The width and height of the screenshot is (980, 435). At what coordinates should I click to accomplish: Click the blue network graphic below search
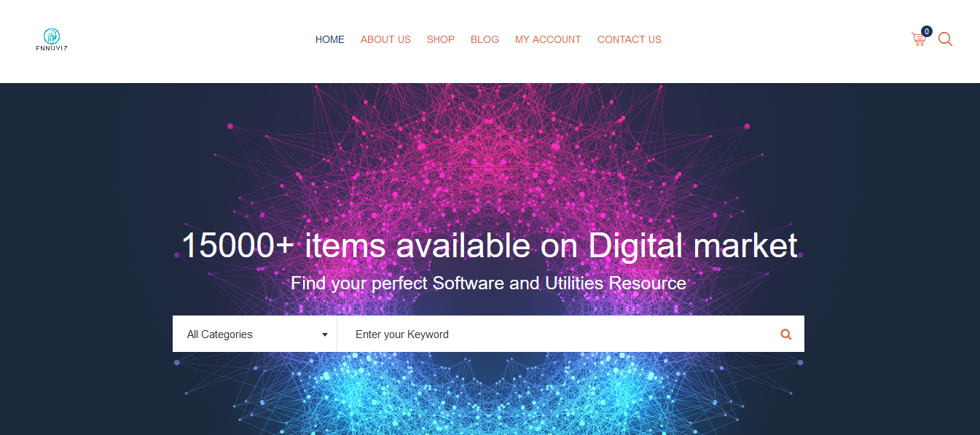point(489,393)
